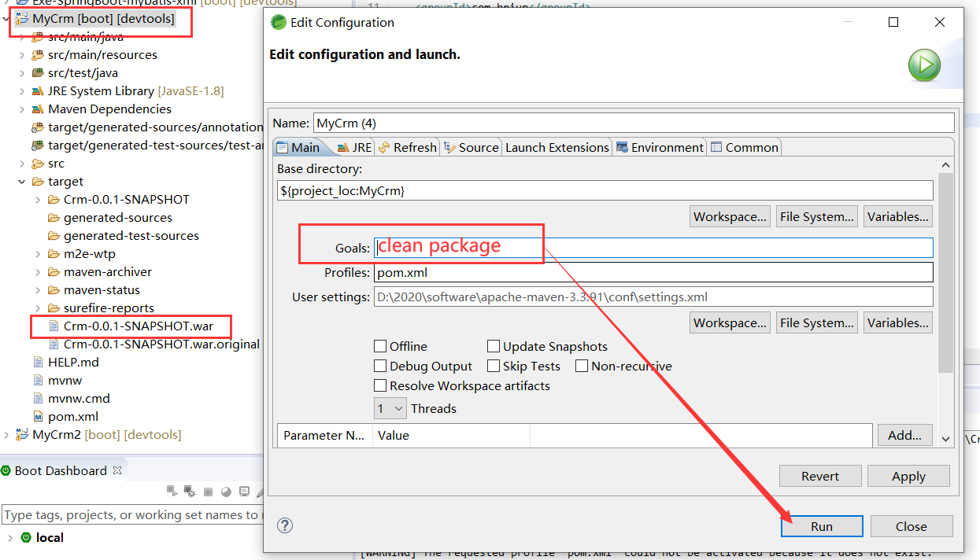This screenshot has height=560, width=980.
Task: Click the target/generated-sources/annotations folder icon
Action: click(38, 127)
